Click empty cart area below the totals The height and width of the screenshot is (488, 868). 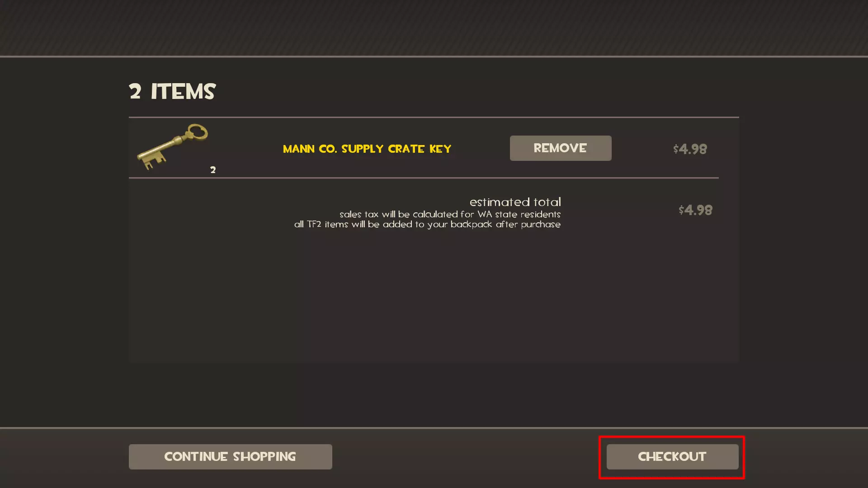pos(434,298)
